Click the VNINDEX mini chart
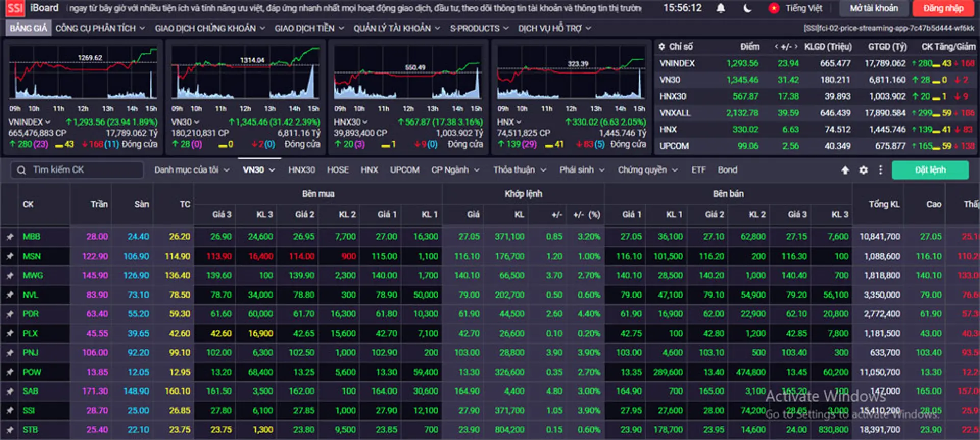This screenshot has width=980, height=440. click(83, 74)
